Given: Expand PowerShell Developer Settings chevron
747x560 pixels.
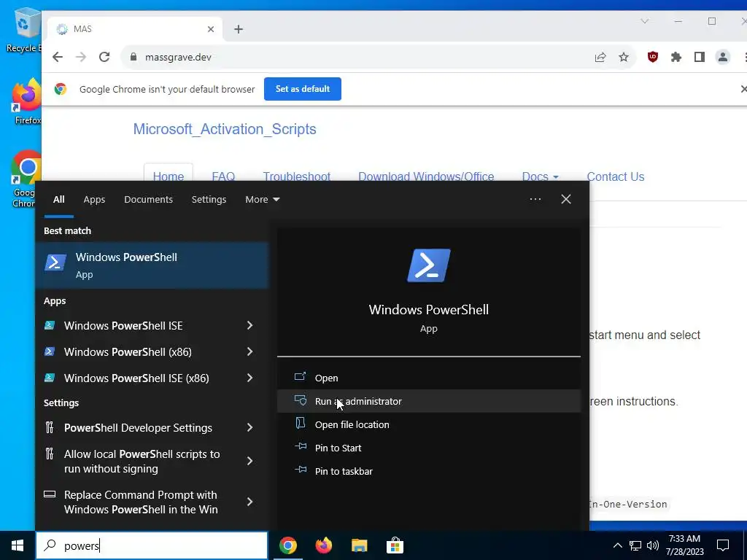Looking at the screenshot, I should click(250, 427).
